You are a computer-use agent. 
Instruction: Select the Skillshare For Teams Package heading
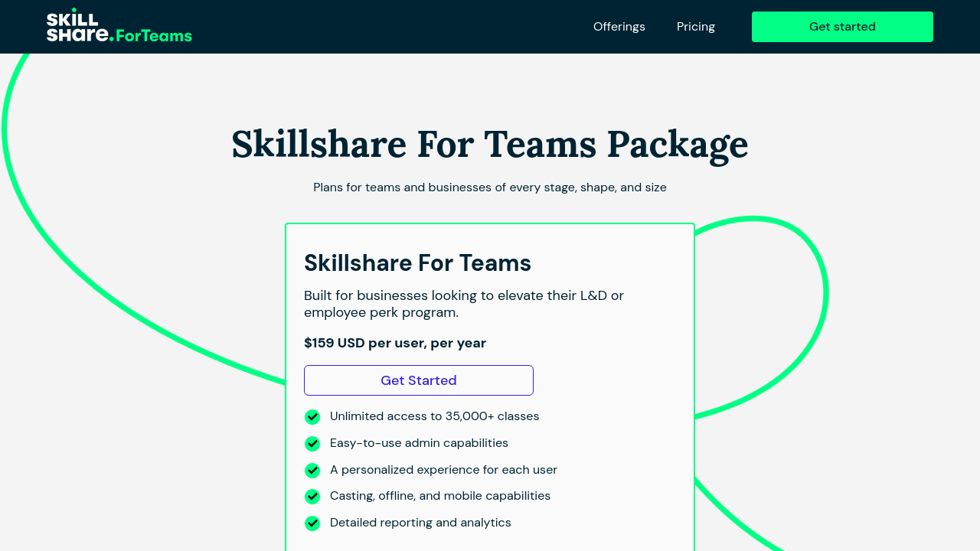pos(490,145)
